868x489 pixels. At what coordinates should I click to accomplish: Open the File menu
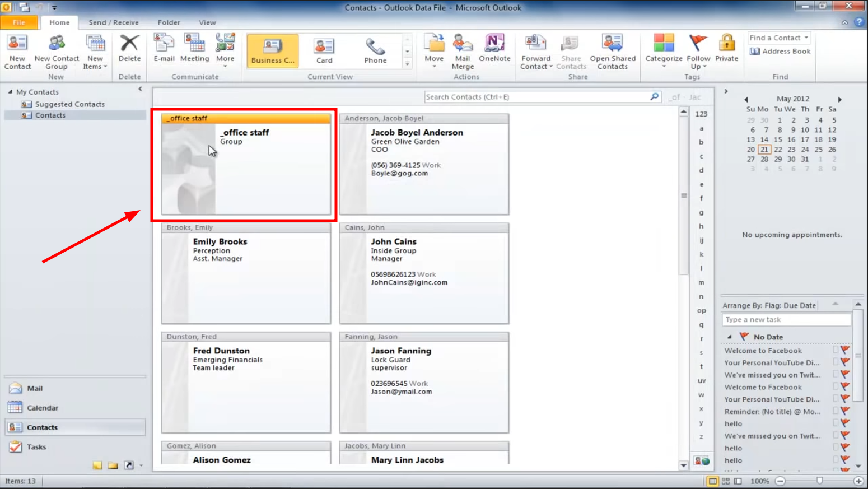click(x=20, y=22)
